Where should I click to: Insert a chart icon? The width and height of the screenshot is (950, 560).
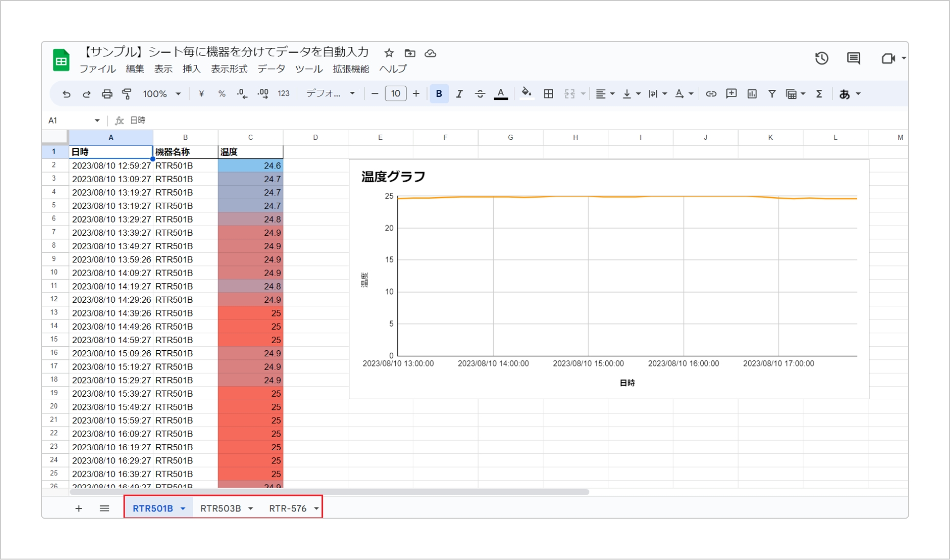tap(752, 94)
